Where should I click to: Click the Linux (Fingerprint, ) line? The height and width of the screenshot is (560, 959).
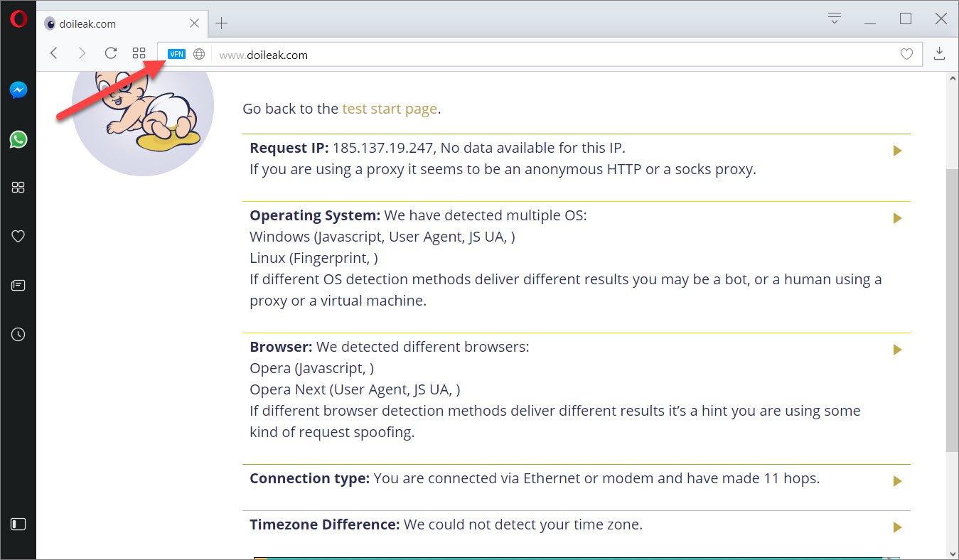coord(314,258)
